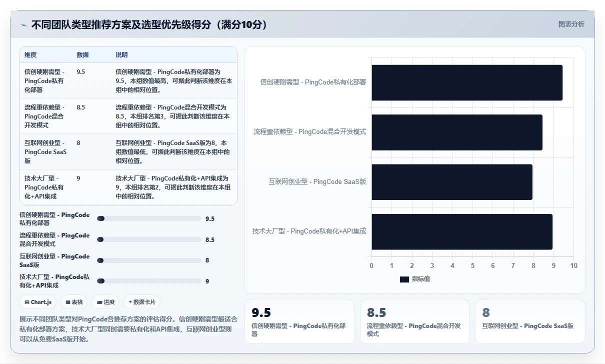Click table cell 互联网创业型 - PingCode SaaS版
The width and height of the screenshot is (605, 364).
[45, 151]
